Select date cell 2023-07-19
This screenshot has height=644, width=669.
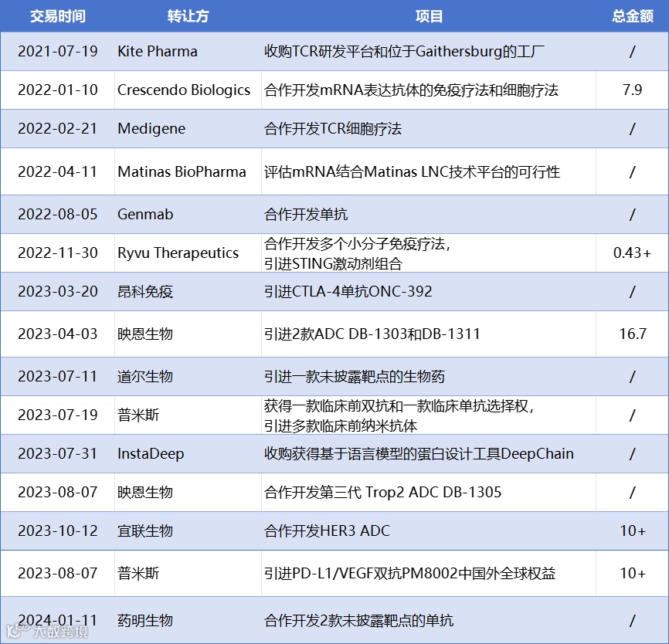pyautogui.click(x=58, y=415)
